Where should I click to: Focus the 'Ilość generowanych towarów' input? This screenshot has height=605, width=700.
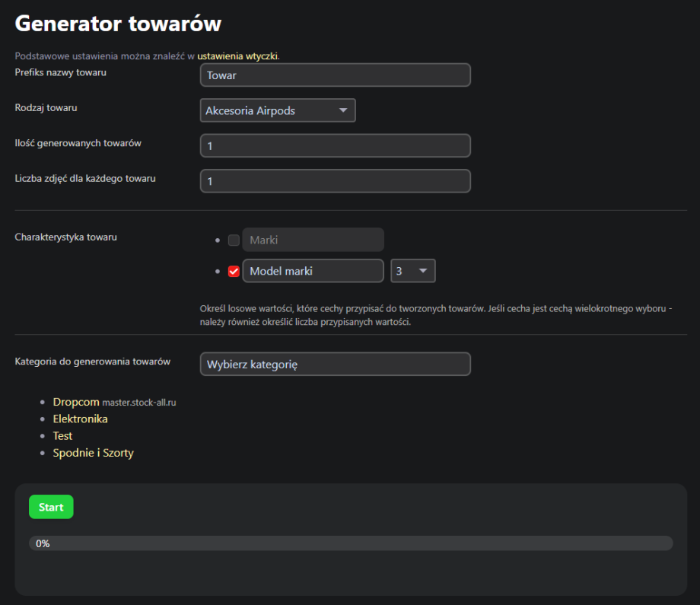pos(335,145)
